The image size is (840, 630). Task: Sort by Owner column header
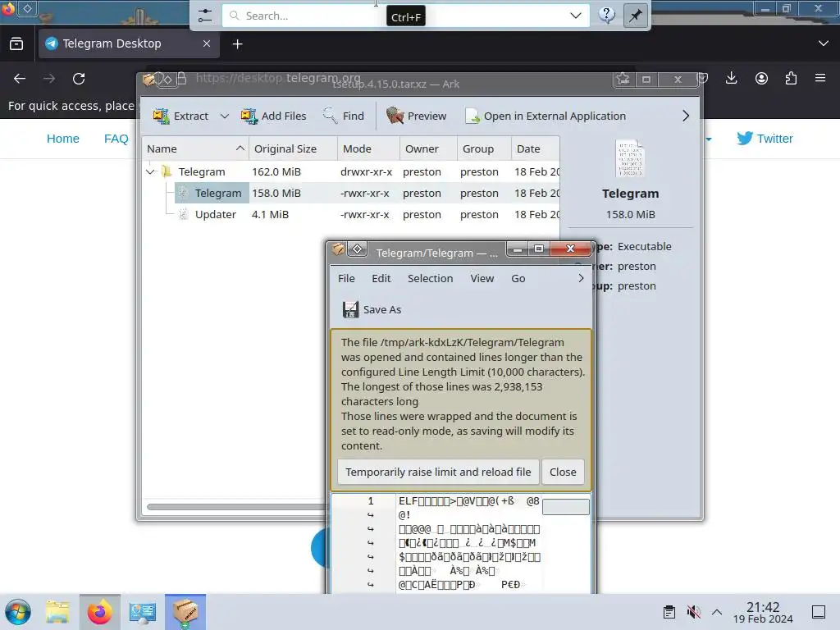[x=428, y=149]
